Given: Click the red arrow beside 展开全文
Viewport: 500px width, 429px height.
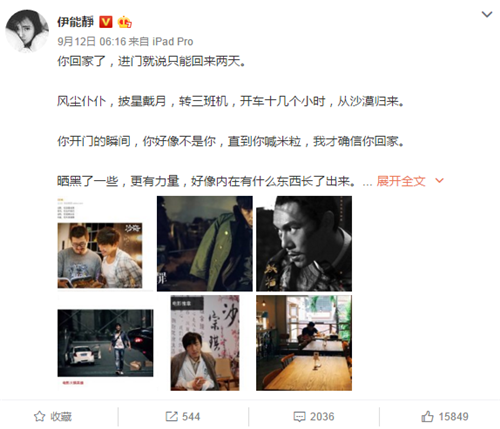Looking at the screenshot, I should [439, 181].
